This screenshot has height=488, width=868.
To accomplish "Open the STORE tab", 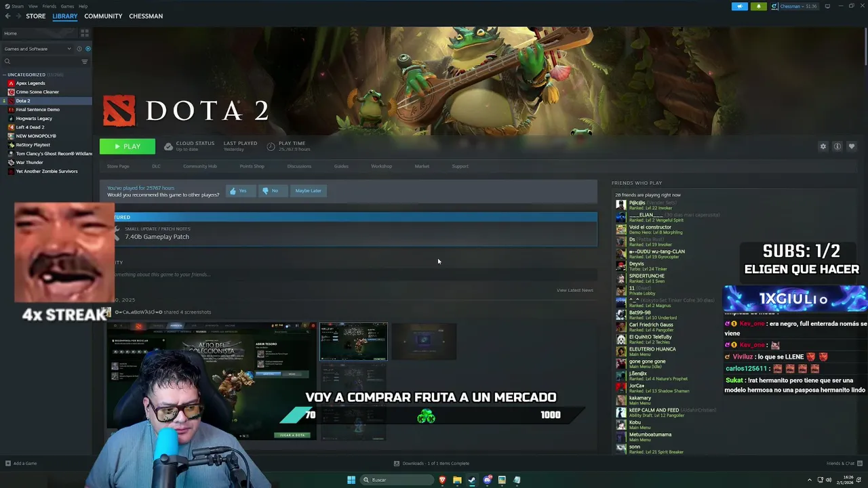I will click(36, 16).
